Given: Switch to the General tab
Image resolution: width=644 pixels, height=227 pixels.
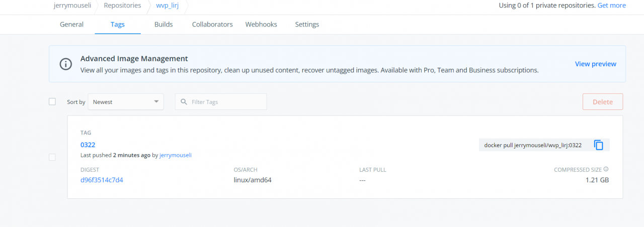Looking at the screenshot, I should pyautogui.click(x=71, y=24).
